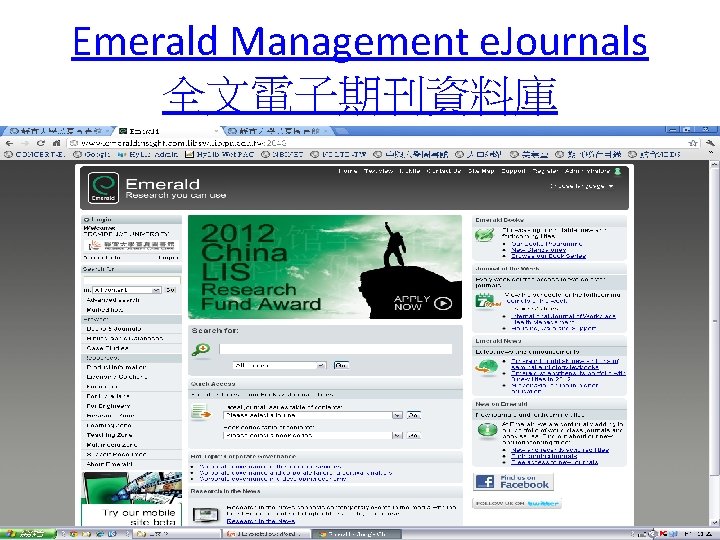Open the Try our mobile site beta banner
This screenshot has width=720, height=540.
click(131, 499)
